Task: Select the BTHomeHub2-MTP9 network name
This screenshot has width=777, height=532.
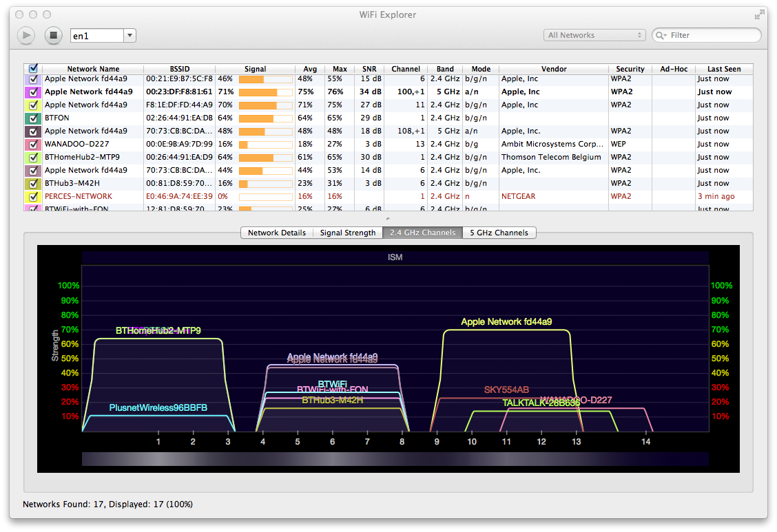Action: coord(82,157)
